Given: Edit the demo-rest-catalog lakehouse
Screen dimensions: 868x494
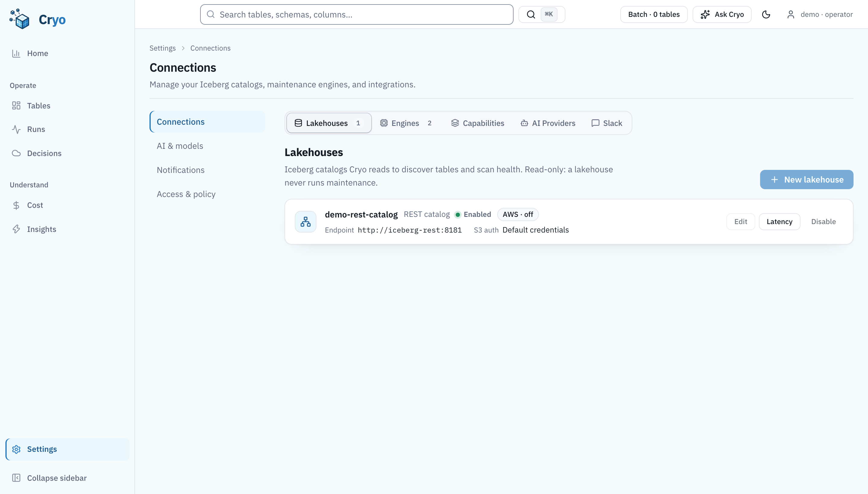Looking at the screenshot, I should [741, 222].
